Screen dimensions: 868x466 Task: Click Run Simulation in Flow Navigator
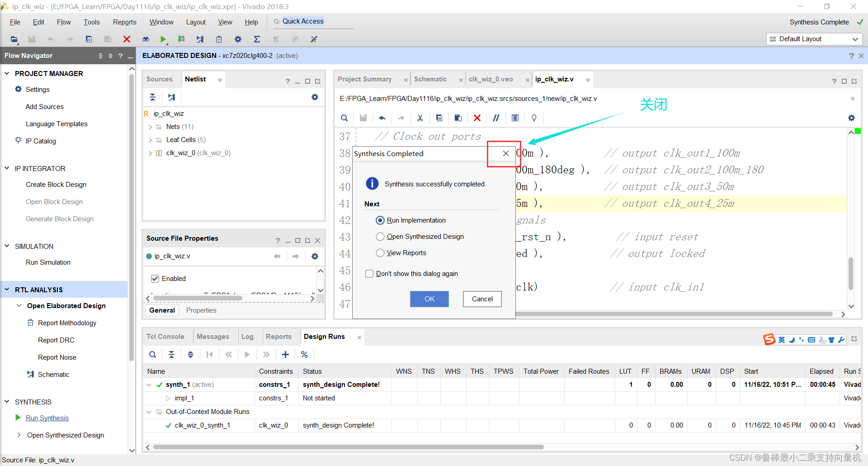point(48,262)
